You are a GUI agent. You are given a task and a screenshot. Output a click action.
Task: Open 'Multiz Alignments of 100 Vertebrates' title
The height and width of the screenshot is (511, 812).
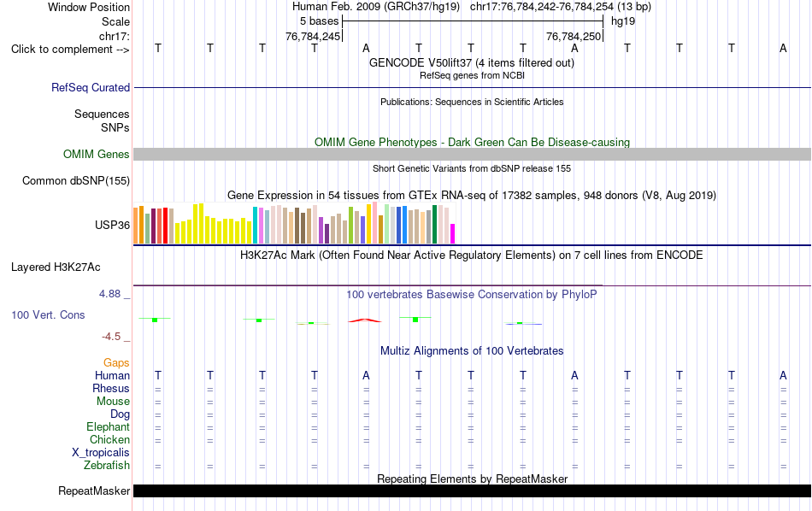[472, 350]
